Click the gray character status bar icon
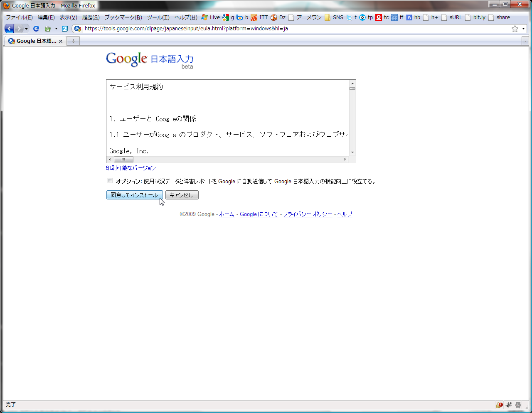This screenshot has width=532, height=413. tap(518, 405)
